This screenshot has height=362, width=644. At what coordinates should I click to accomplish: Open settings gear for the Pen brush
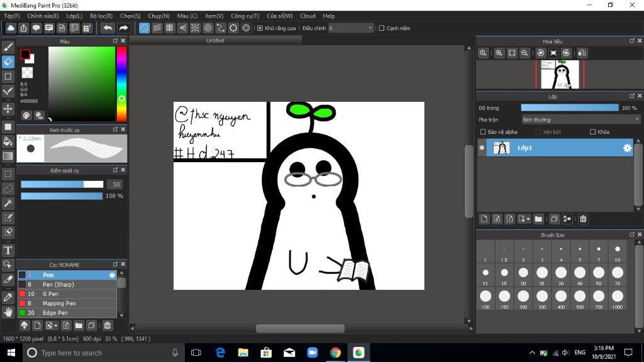click(112, 275)
